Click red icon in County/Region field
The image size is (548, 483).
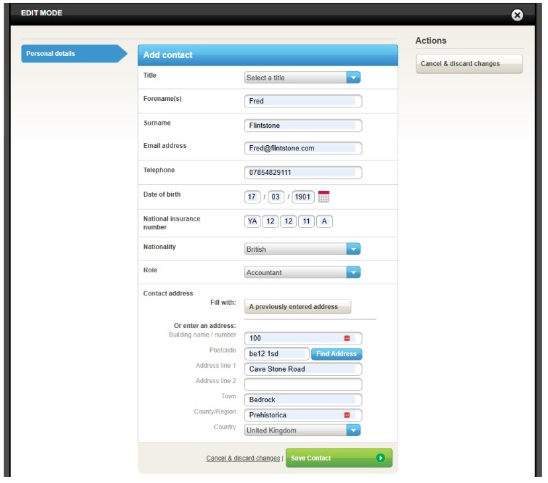347,415
